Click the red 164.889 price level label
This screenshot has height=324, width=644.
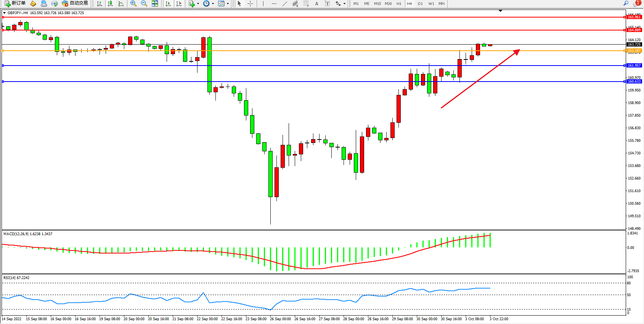click(634, 30)
